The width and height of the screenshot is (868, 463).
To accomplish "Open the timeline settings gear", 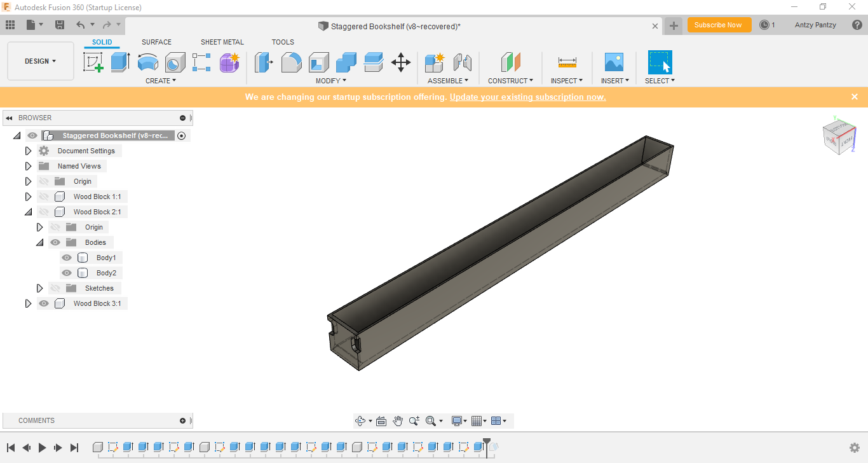I will pos(855,448).
